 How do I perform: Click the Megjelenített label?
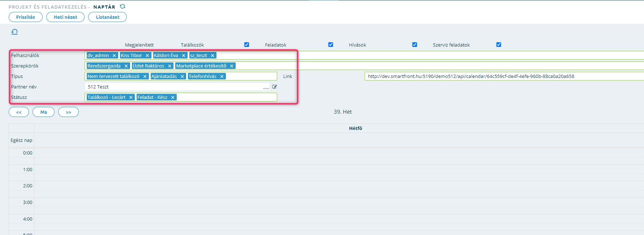coord(139,45)
